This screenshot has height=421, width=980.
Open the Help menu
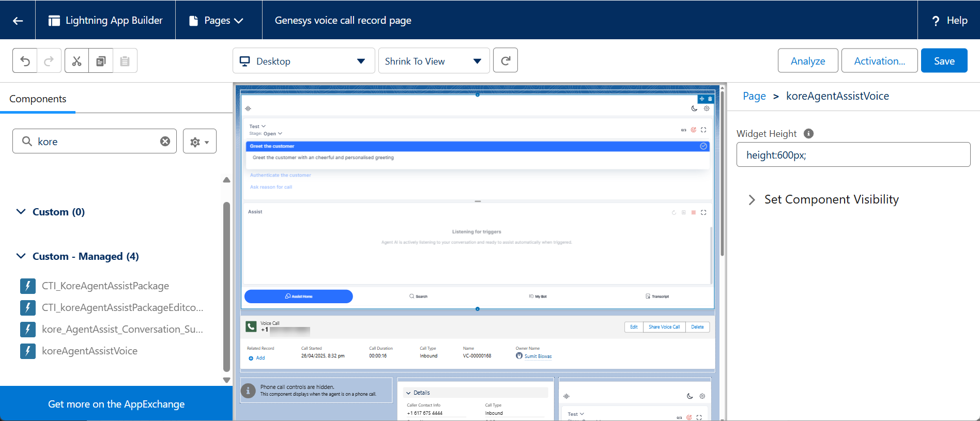(949, 20)
